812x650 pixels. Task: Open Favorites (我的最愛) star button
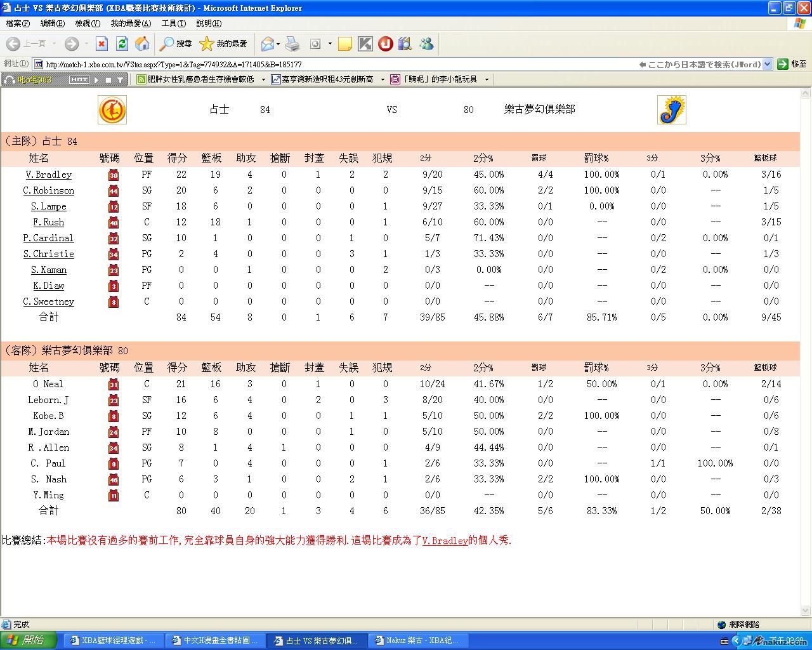[x=223, y=43]
